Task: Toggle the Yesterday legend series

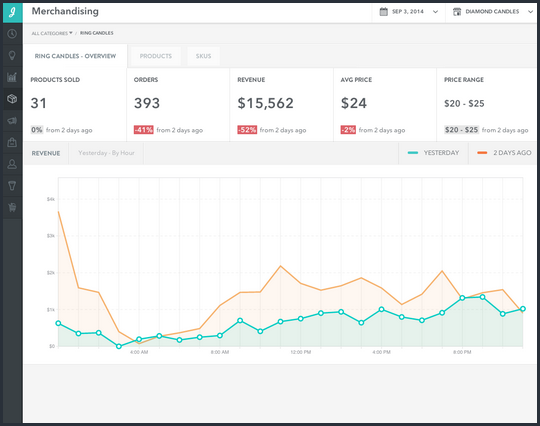Action: coord(433,153)
